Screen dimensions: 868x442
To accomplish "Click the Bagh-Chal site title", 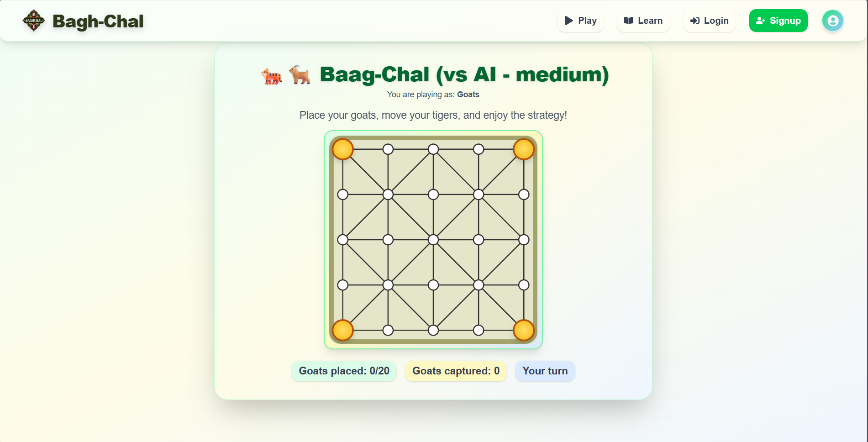I will [x=98, y=21].
